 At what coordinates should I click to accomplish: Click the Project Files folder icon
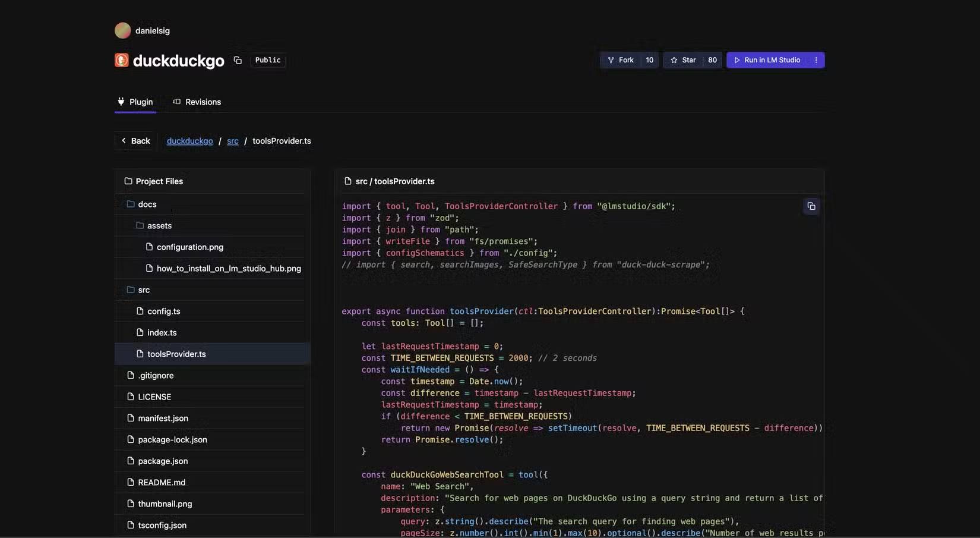(x=128, y=181)
